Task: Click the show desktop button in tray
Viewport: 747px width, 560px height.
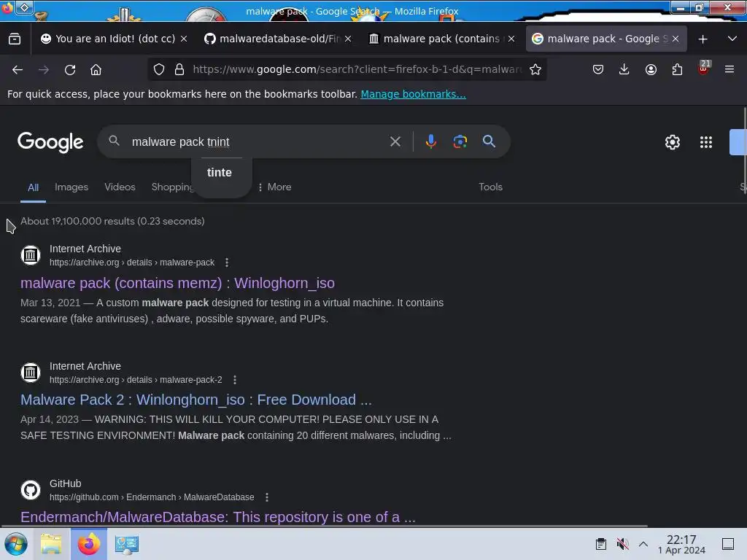Action: pyautogui.click(x=727, y=544)
